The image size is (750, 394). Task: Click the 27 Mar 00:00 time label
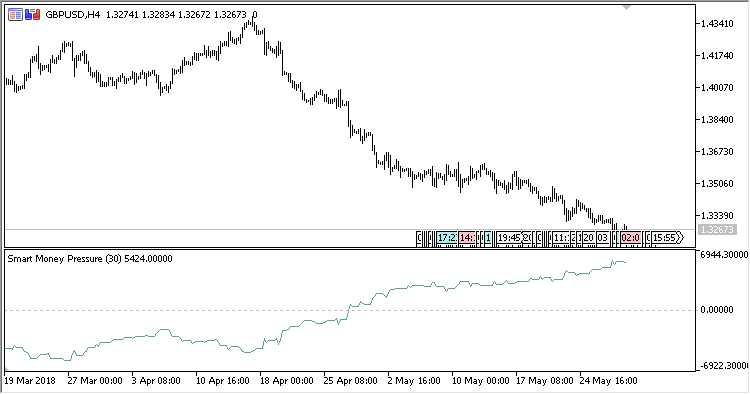(95, 381)
